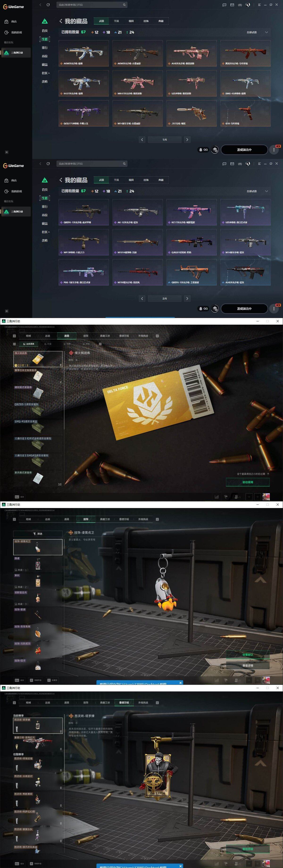Open the mail icon in page 1/6 WeGame header
The width and height of the screenshot is (283, 868).
coord(232,5)
